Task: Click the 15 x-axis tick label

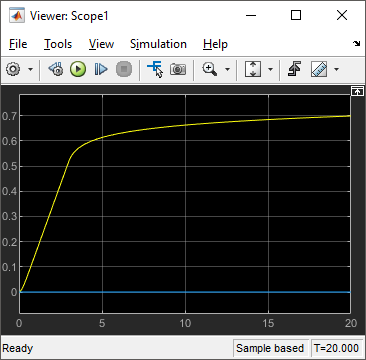Action: click(x=268, y=323)
